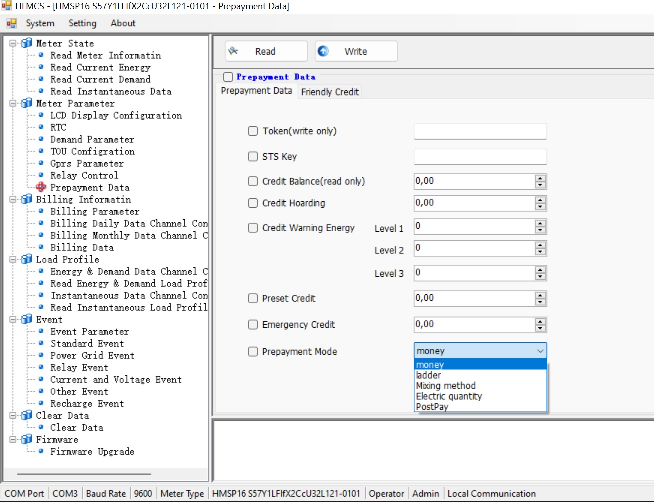This screenshot has height=502, width=654.
Task: Open Relay Control in the tree
Action: point(84,175)
